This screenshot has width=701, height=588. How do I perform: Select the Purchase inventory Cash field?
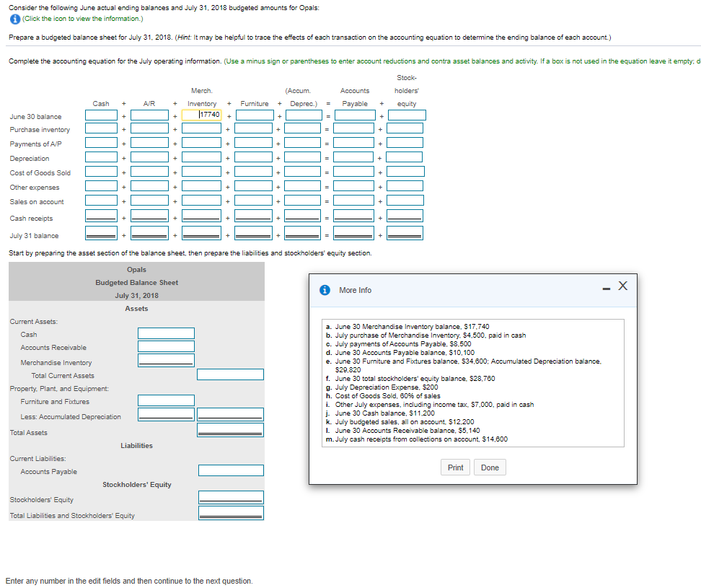click(x=101, y=128)
